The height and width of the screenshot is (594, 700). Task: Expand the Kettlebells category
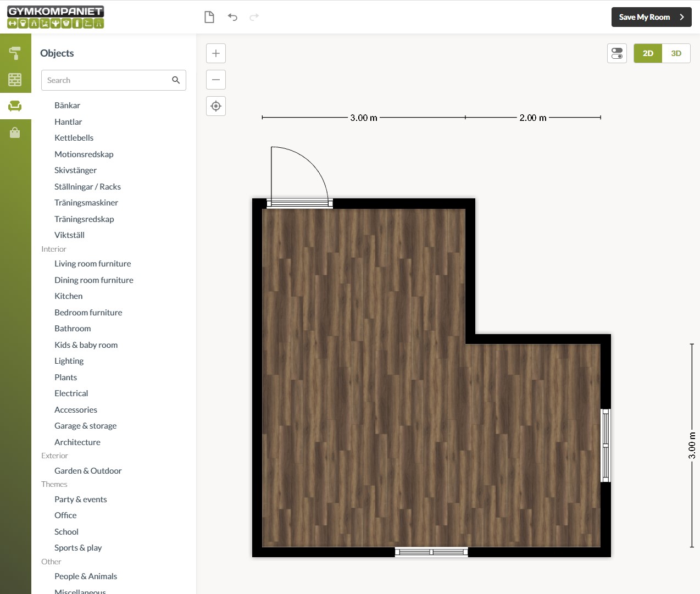point(74,138)
